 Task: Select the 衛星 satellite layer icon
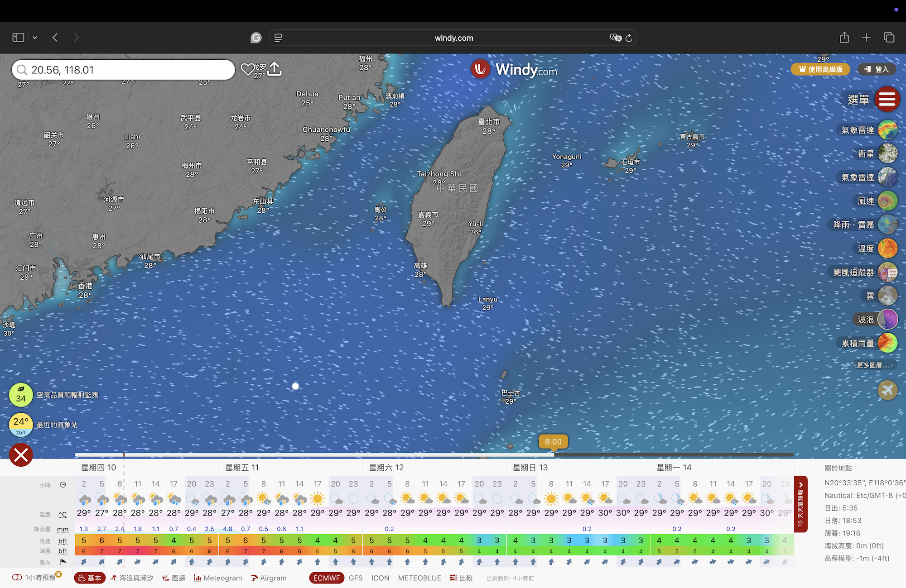pyautogui.click(x=887, y=154)
